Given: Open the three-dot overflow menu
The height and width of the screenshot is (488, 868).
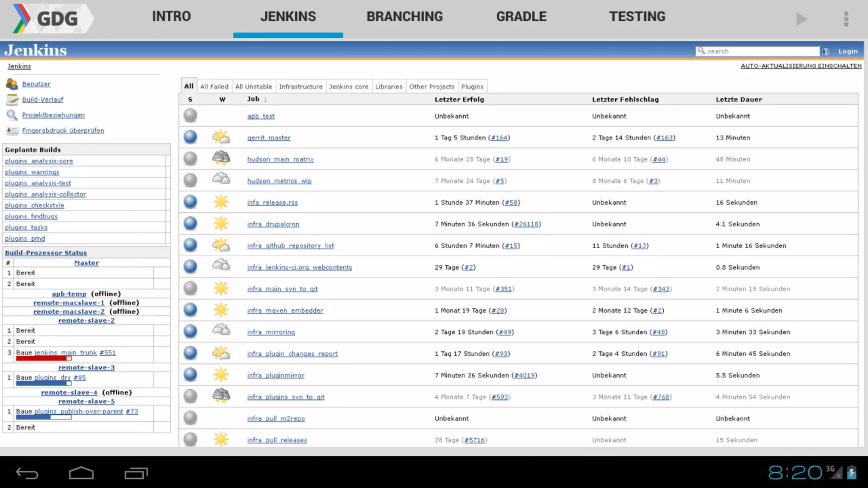Looking at the screenshot, I should point(846,19).
